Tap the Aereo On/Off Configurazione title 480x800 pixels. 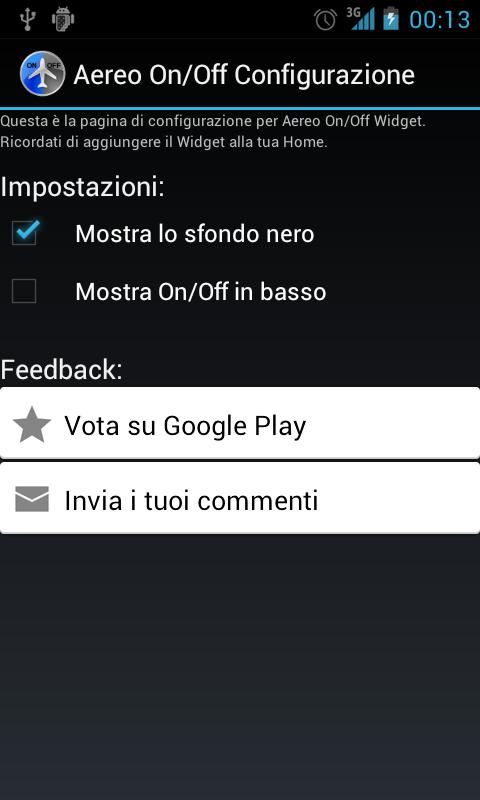click(244, 76)
